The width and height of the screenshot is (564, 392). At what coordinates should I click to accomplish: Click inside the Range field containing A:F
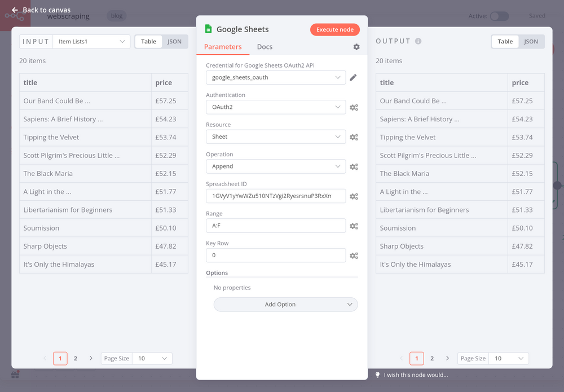tap(275, 226)
